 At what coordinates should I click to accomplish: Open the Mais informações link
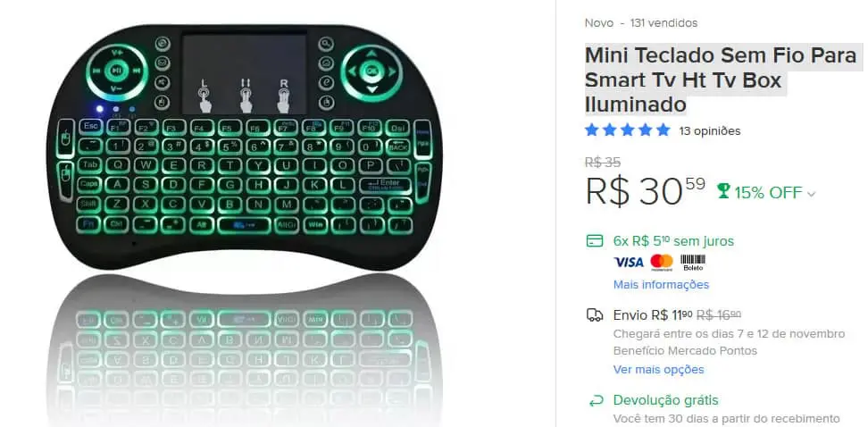pos(661,285)
